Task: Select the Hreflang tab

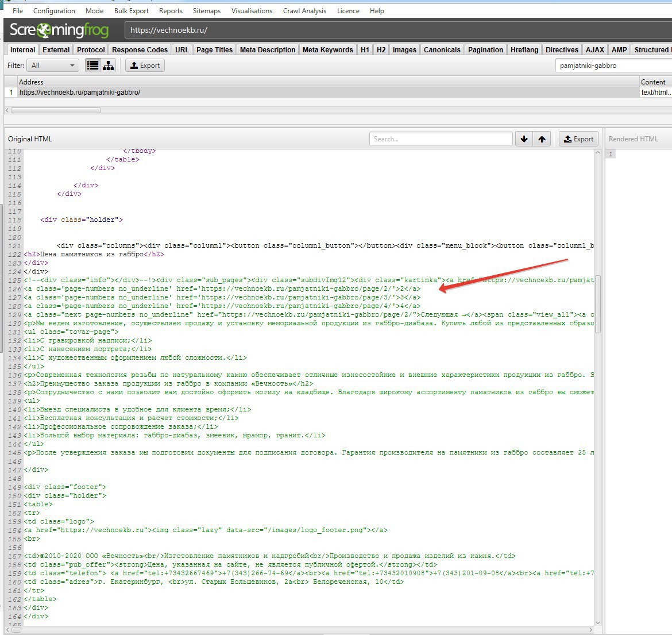Action: click(524, 50)
